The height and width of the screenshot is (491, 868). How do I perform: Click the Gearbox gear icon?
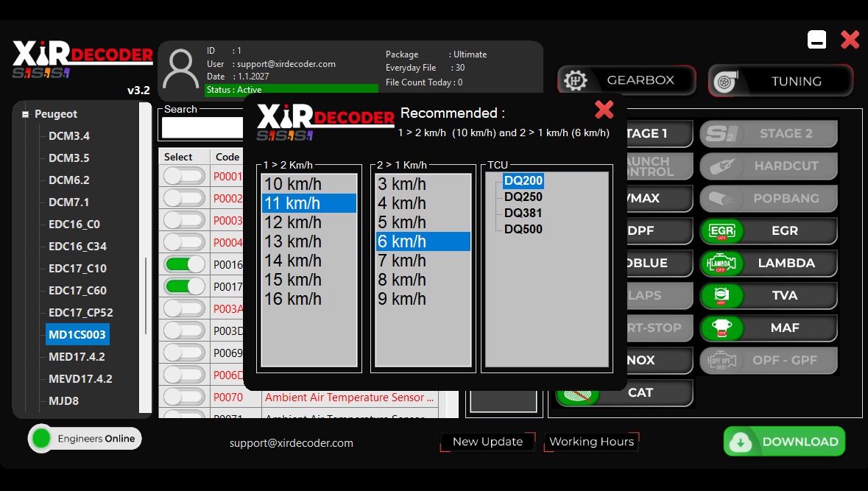[575, 81]
